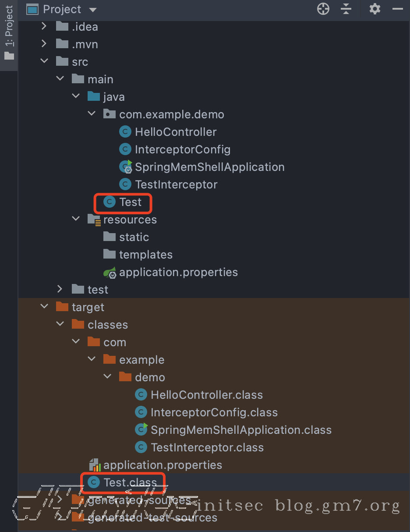Open the templates resource folder
Image resolution: width=410 pixels, height=532 pixels.
coord(145,255)
